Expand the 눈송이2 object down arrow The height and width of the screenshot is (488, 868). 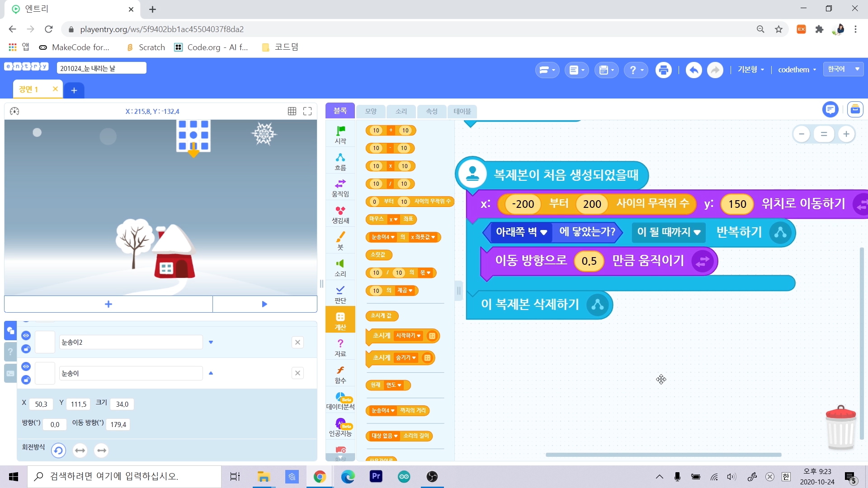click(211, 342)
